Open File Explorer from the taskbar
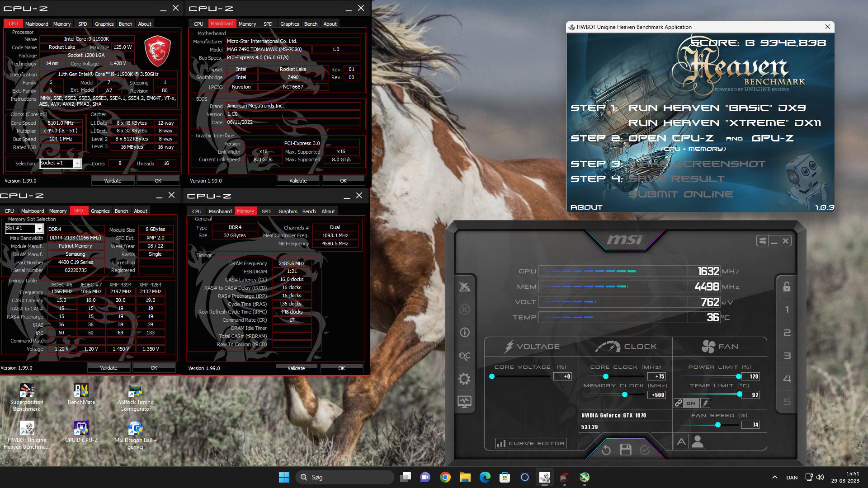 [x=465, y=477]
